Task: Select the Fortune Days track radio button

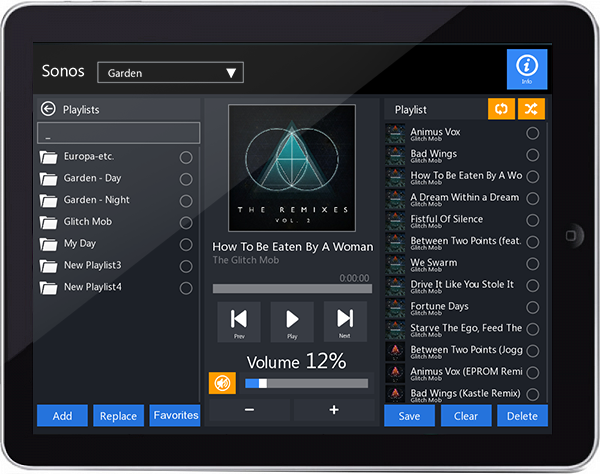Action: [532, 307]
